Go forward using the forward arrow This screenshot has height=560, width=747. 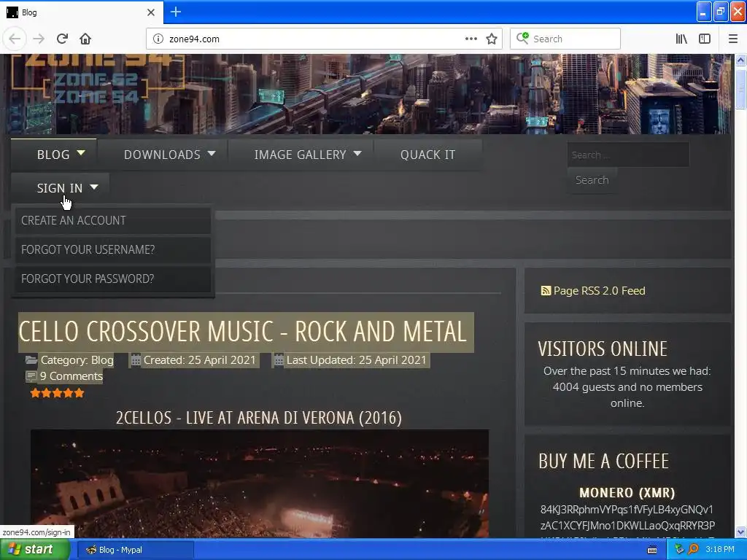[39, 39]
